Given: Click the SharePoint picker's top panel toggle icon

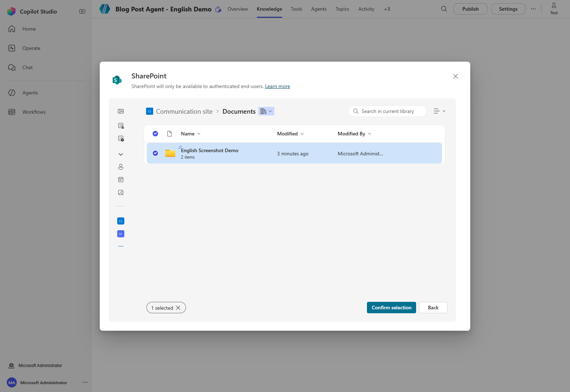Looking at the screenshot, I should (x=121, y=111).
